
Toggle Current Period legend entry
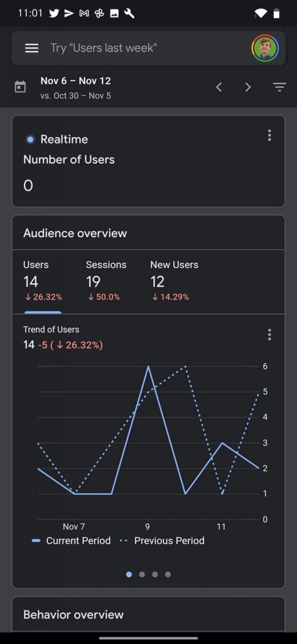(x=71, y=540)
